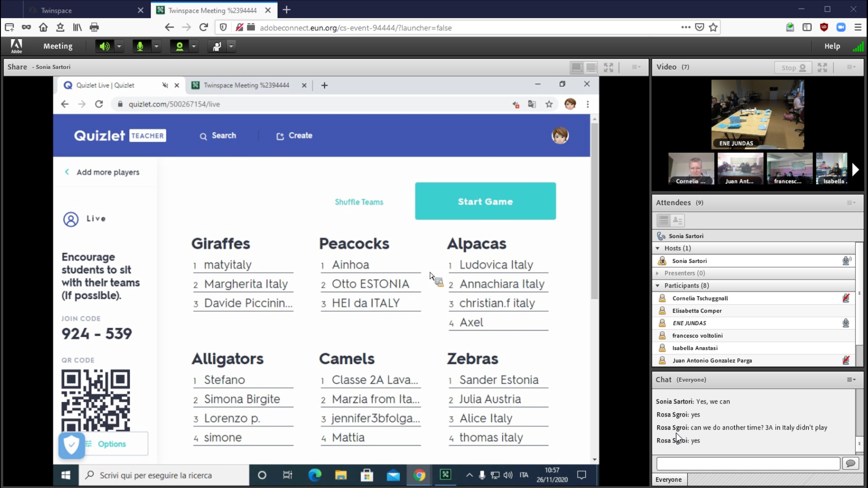Open the speaker options dropdown arrow
The image size is (868, 488).
119,46
